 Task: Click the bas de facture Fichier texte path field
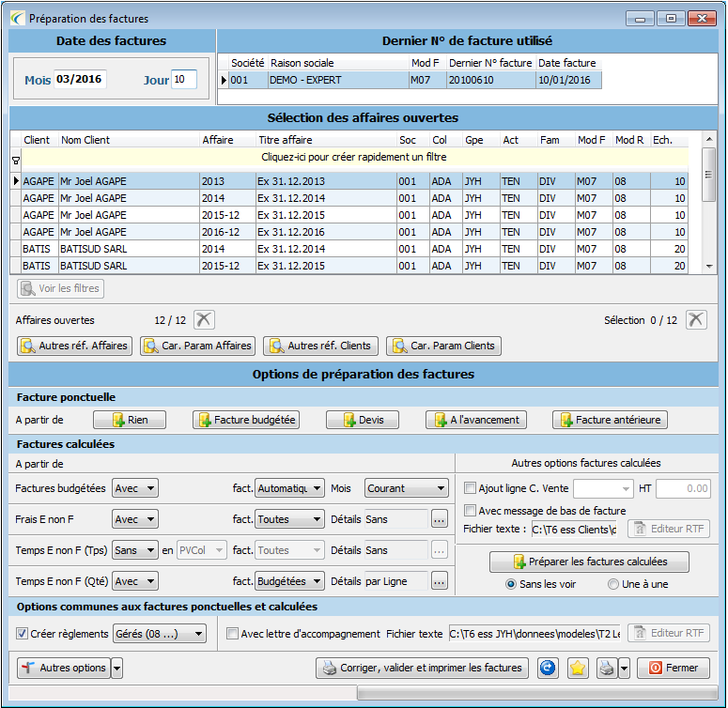click(574, 529)
